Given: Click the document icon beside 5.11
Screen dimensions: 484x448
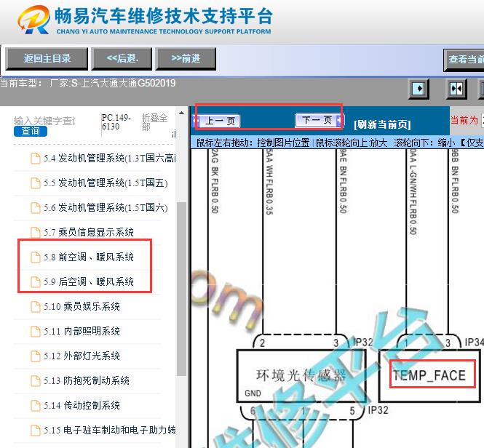Looking at the screenshot, I should point(36,331).
